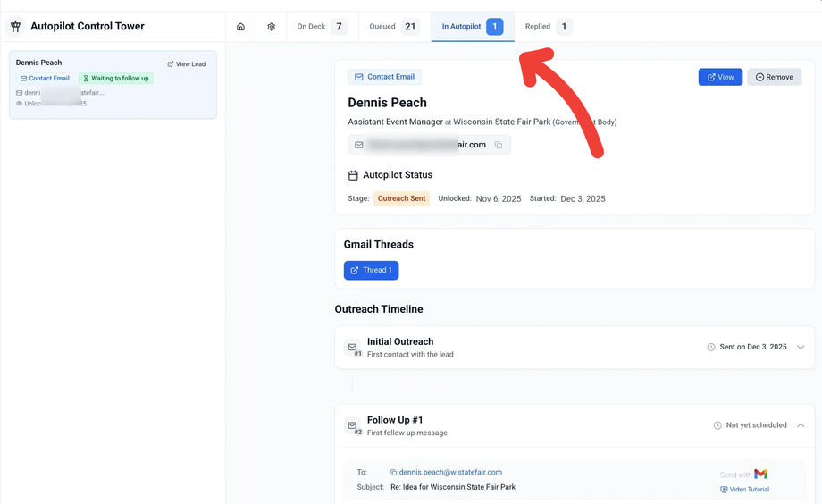Open the Video Tutorial link

[745, 490]
